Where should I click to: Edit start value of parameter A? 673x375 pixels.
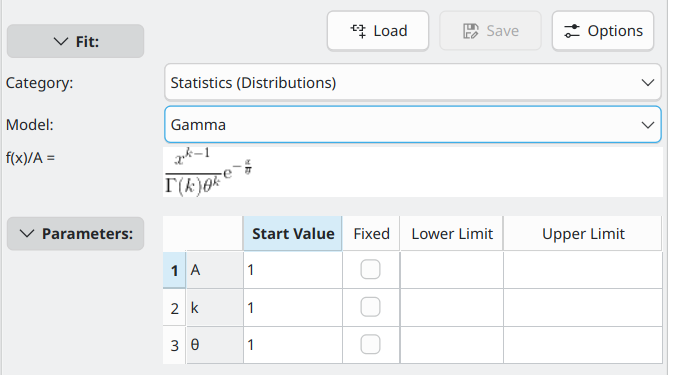293,270
